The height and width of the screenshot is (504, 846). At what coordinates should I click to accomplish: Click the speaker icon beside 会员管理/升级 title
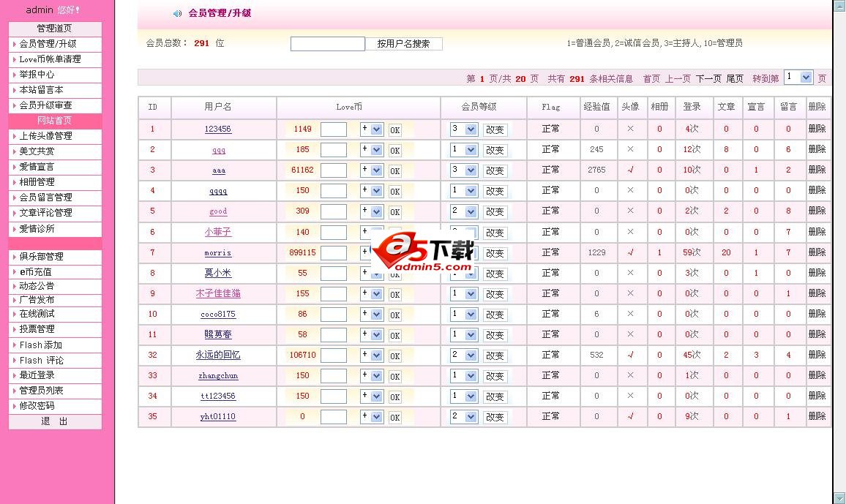pyautogui.click(x=177, y=13)
